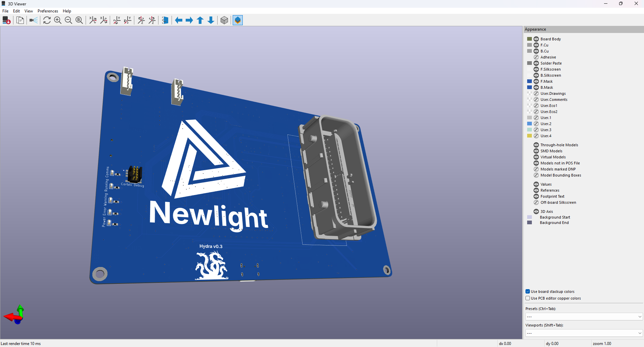Zoom to fit the board
The image size is (644, 347).
pos(79,21)
